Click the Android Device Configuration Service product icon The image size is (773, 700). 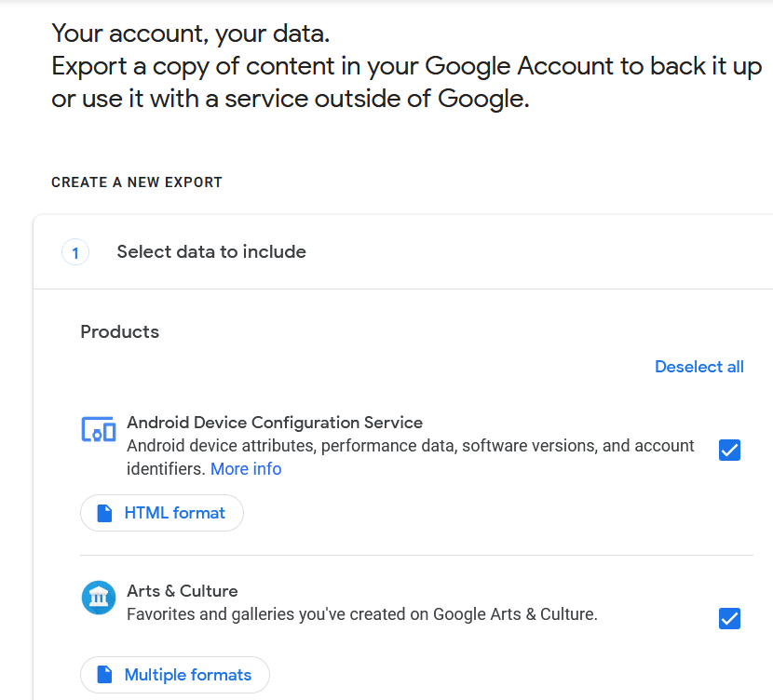(98, 429)
